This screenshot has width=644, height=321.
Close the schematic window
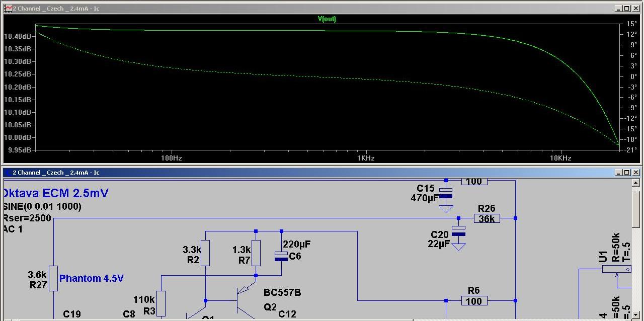coord(635,173)
